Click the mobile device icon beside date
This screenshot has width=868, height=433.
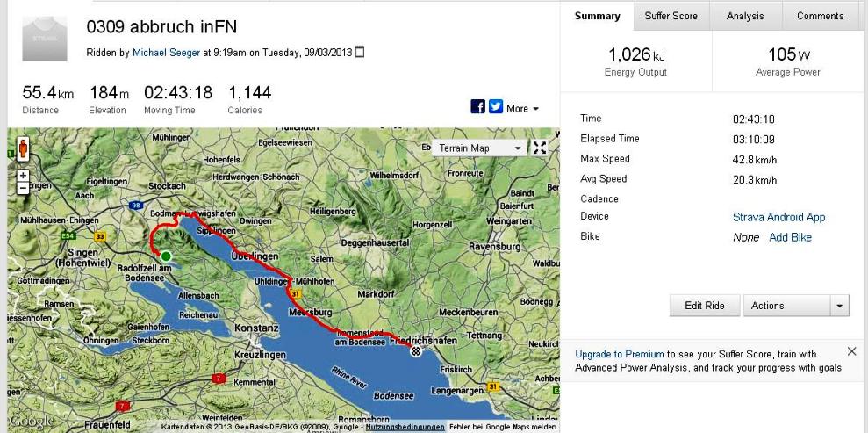click(359, 53)
